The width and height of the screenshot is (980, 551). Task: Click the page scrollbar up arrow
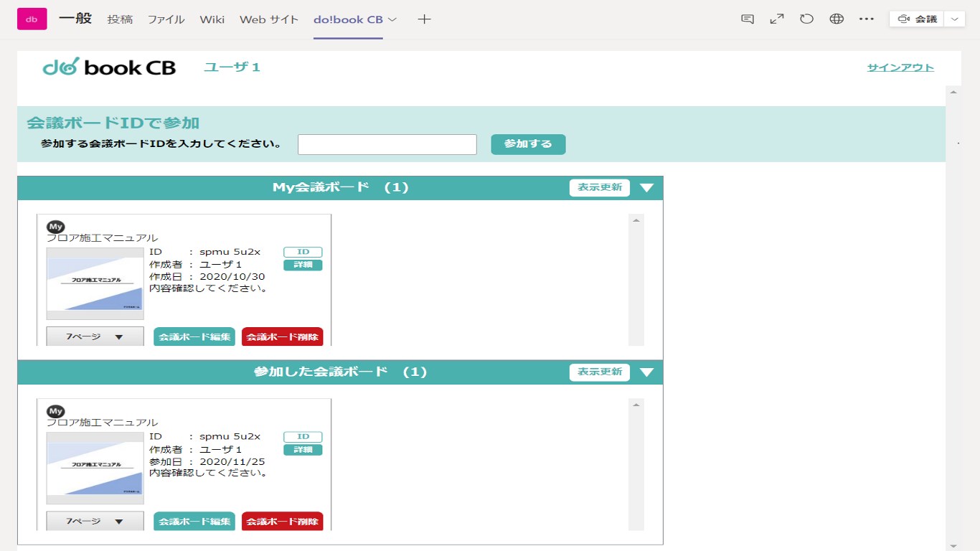click(x=953, y=92)
